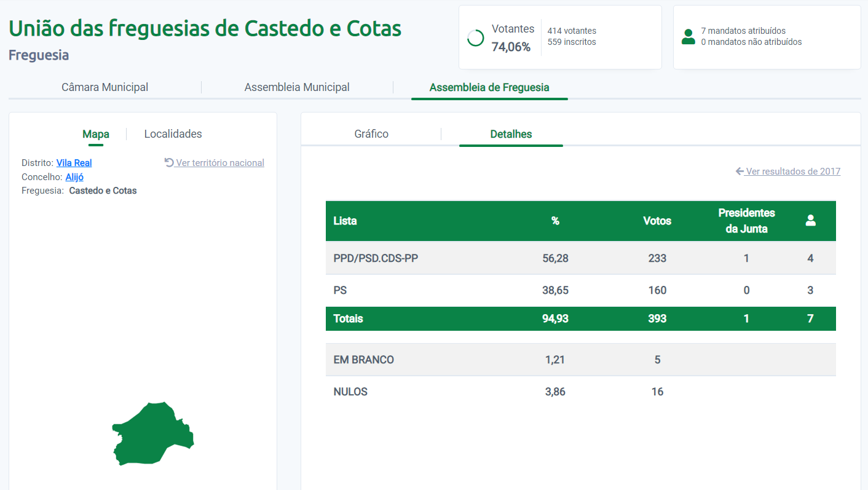Click the undo arrow icon beside Ver território nacional

(x=169, y=162)
